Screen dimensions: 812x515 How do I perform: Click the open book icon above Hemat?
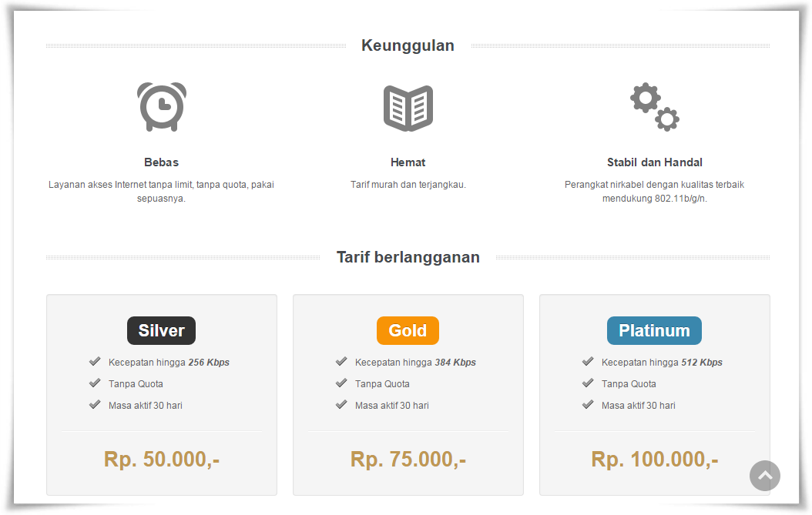(408, 108)
